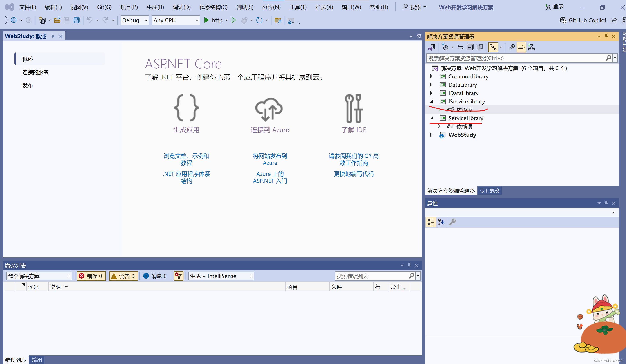Click the Hot Reload flame icon
This screenshot has height=364, width=626.
pos(244,20)
